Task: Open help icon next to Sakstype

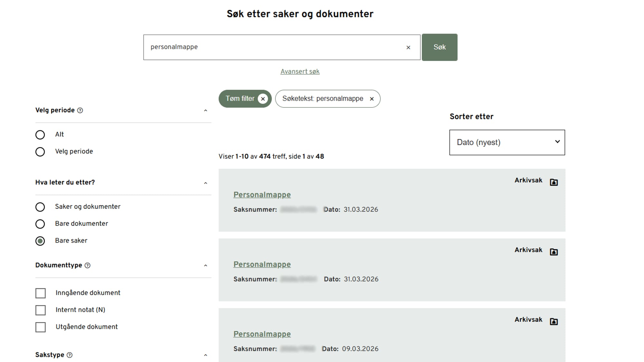Action: [70, 355]
